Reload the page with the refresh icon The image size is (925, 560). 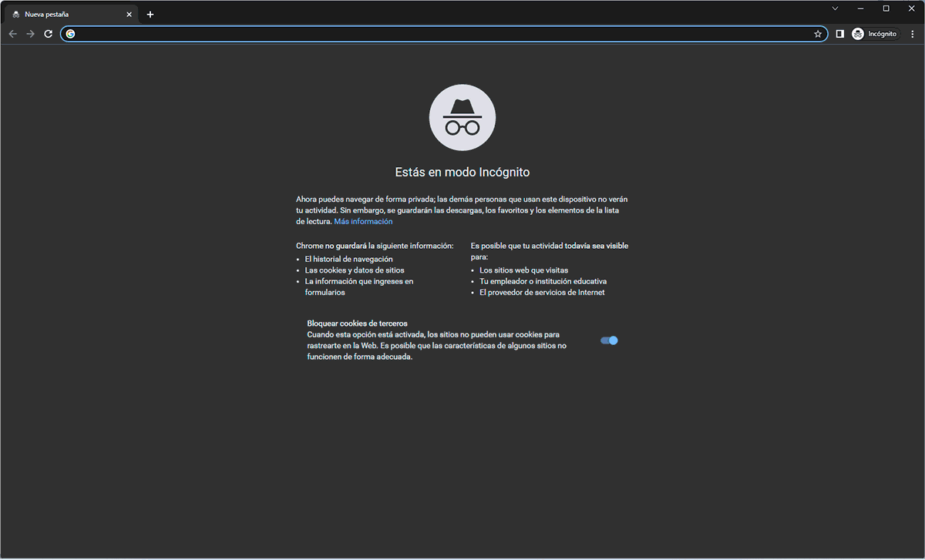(x=48, y=34)
